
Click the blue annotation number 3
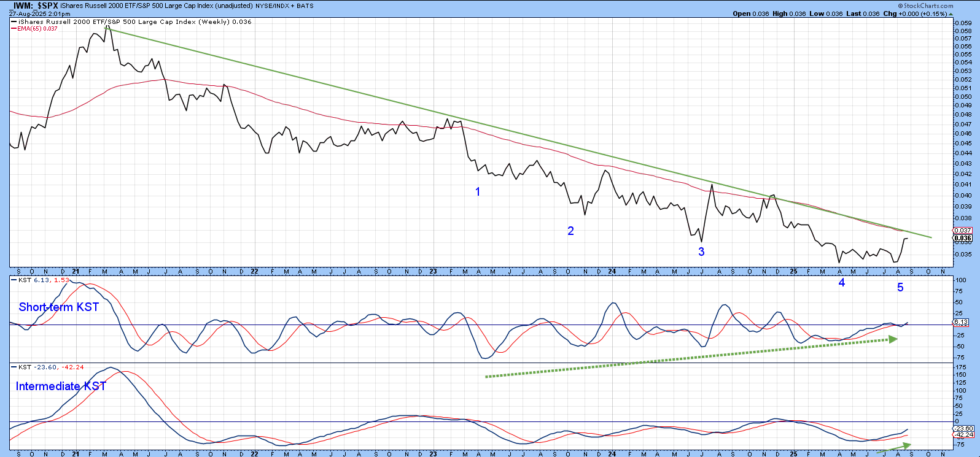coord(701,252)
